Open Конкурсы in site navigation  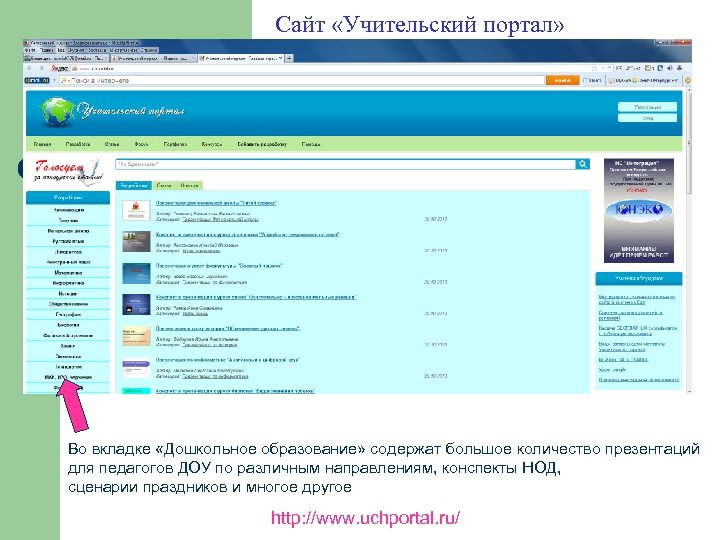pos(212,144)
